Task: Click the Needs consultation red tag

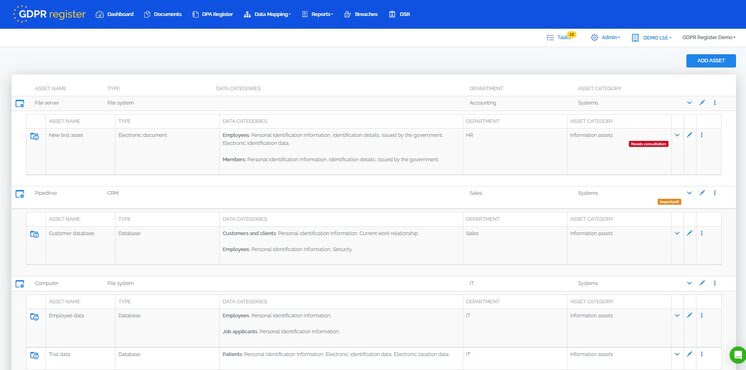Action: [x=648, y=144]
